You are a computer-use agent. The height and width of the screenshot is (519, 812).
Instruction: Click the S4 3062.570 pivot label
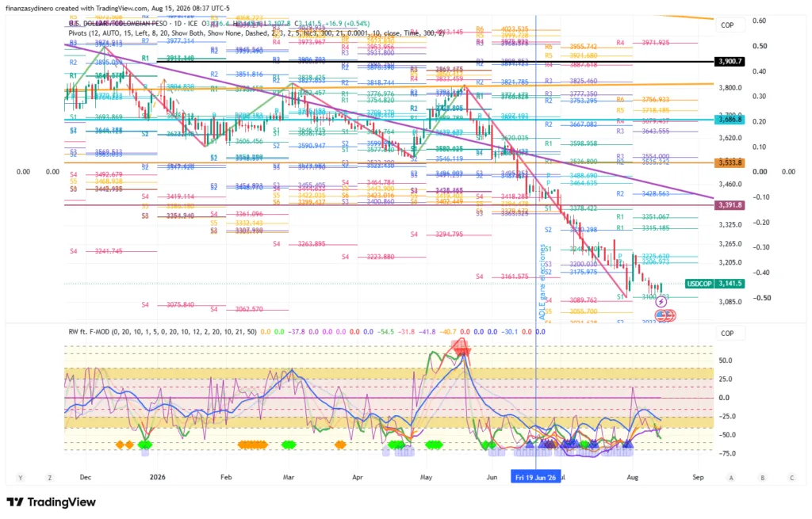coord(236,309)
